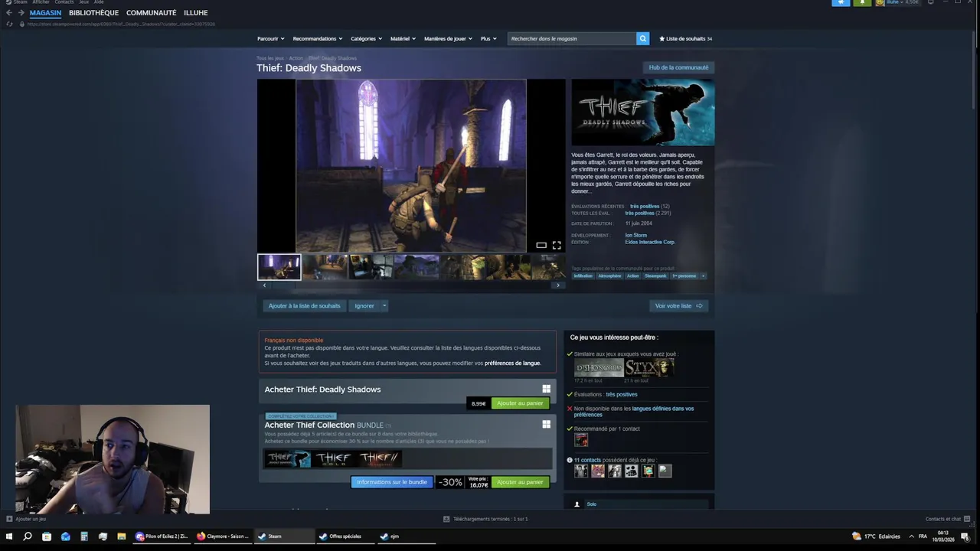Click Informations sur le bundle

(392, 482)
